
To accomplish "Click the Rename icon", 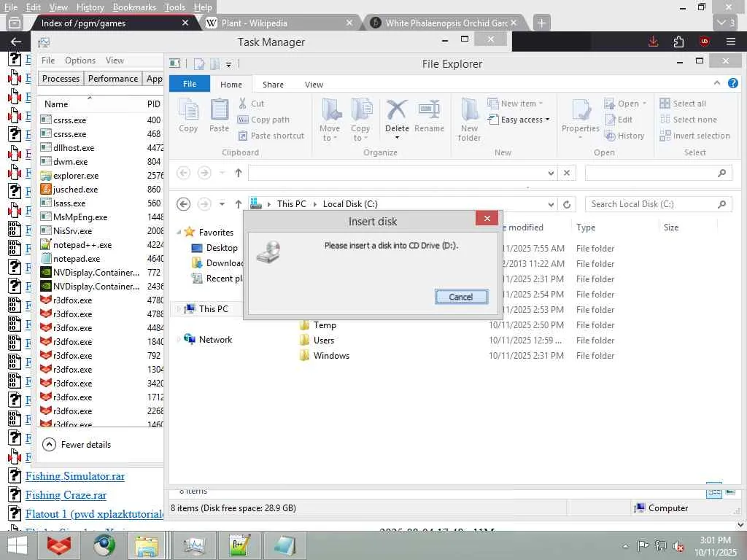I will pos(429,110).
